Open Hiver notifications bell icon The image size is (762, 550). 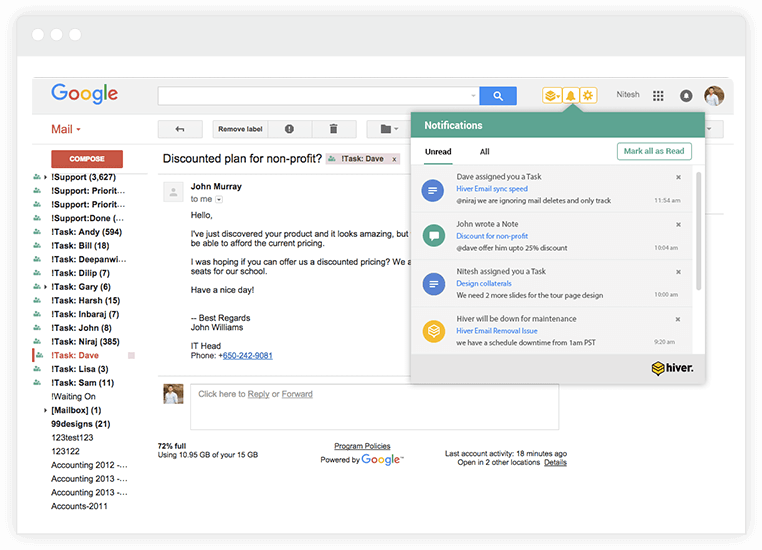(x=571, y=96)
